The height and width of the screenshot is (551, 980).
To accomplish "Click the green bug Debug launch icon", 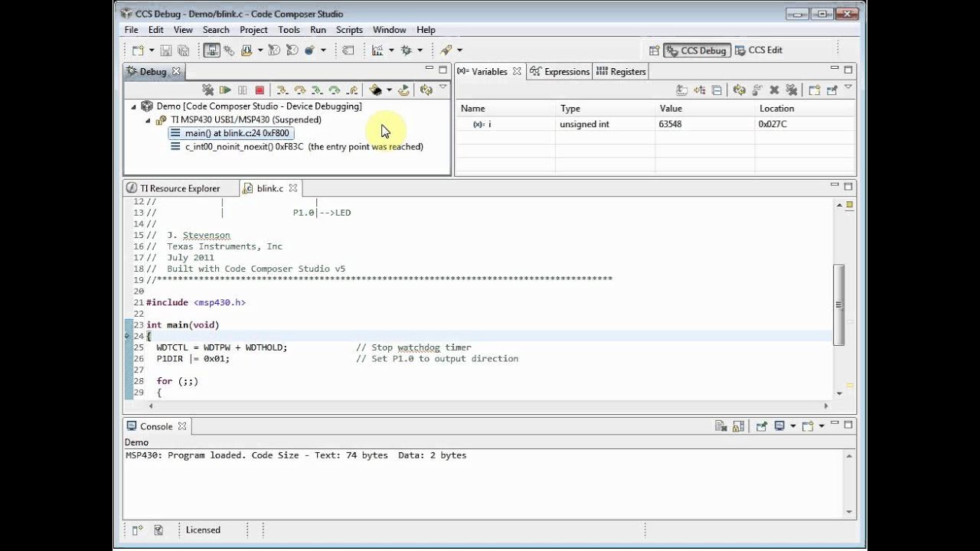I will click(407, 51).
